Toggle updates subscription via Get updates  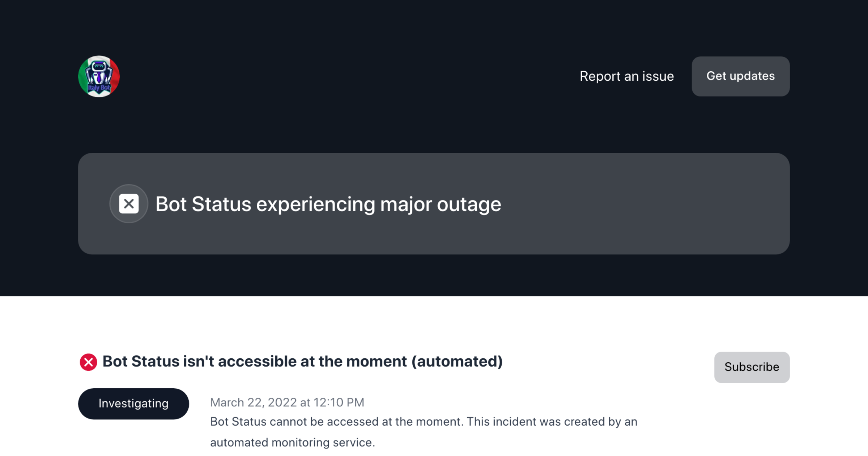point(740,76)
